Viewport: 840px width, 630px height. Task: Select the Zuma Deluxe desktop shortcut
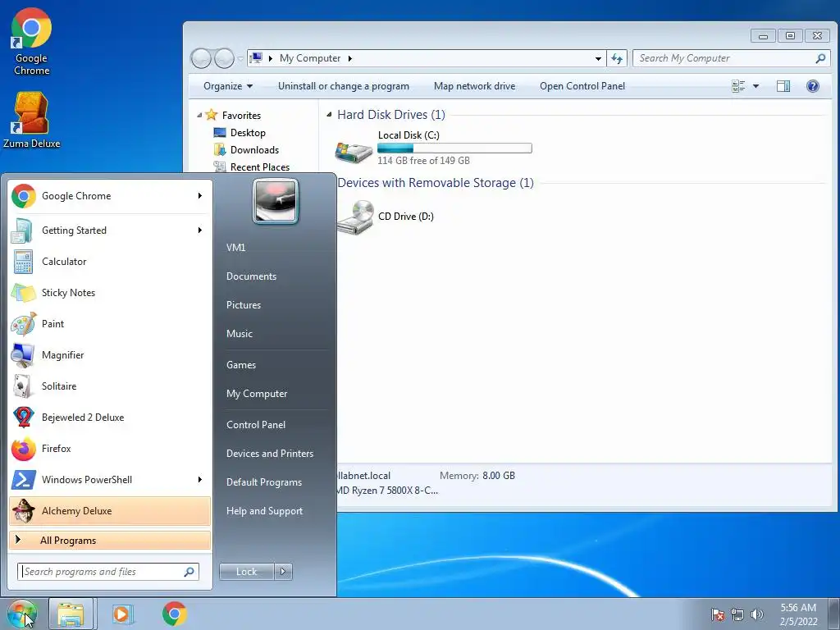pyautogui.click(x=31, y=120)
